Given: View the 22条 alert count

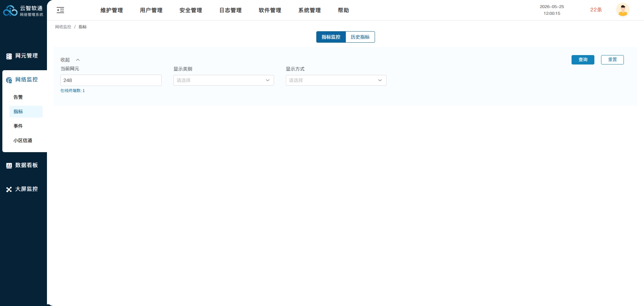Looking at the screenshot, I should [596, 10].
